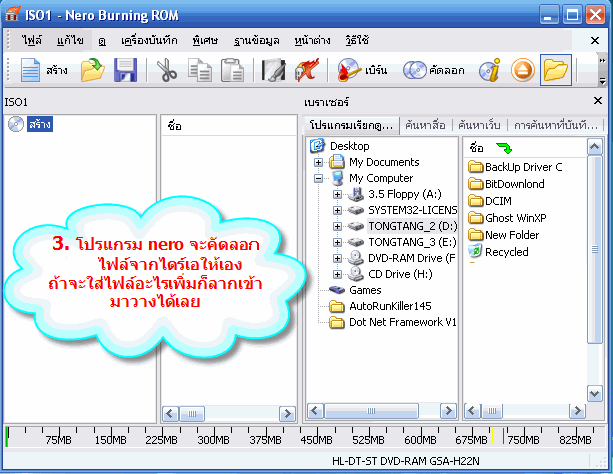Open the New Folder item

[x=504, y=235]
